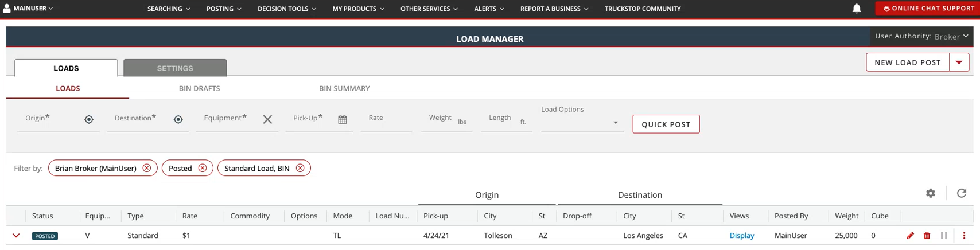Screen dimensions: 980x250
Task: Pause the posted Tolleson load
Action: (x=944, y=236)
